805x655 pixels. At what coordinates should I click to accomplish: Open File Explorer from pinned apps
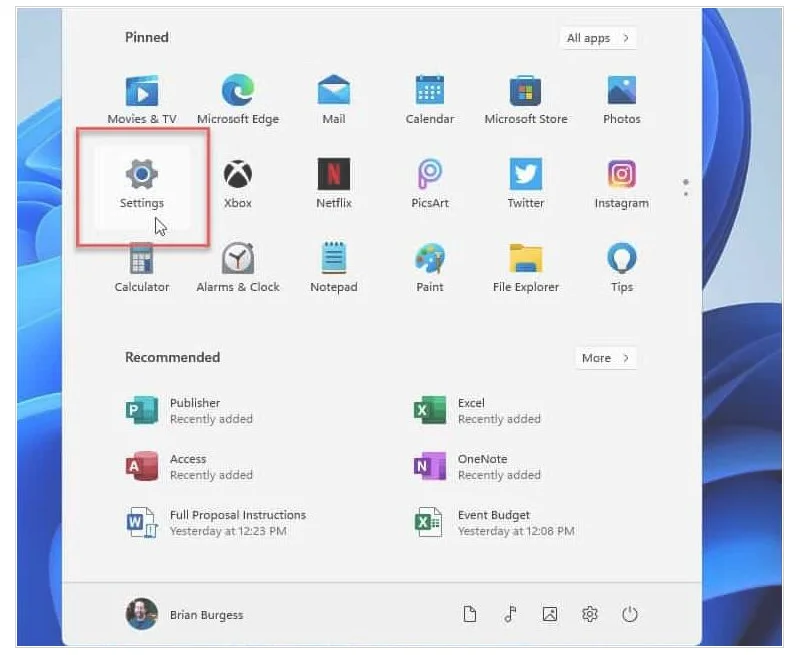coord(525,267)
